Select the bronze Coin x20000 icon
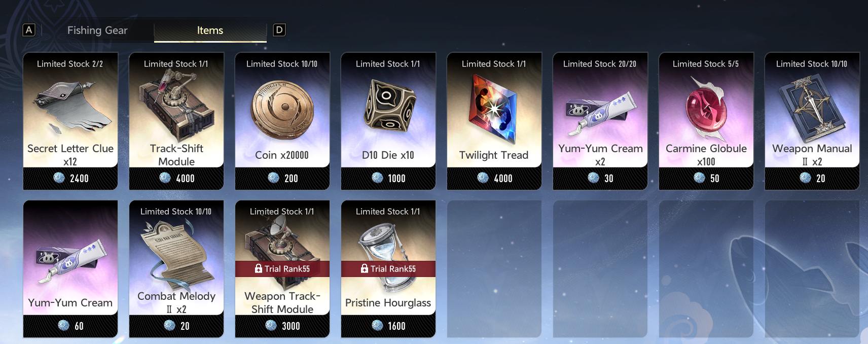Viewport: 868px width, 344px height. pos(282,110)
